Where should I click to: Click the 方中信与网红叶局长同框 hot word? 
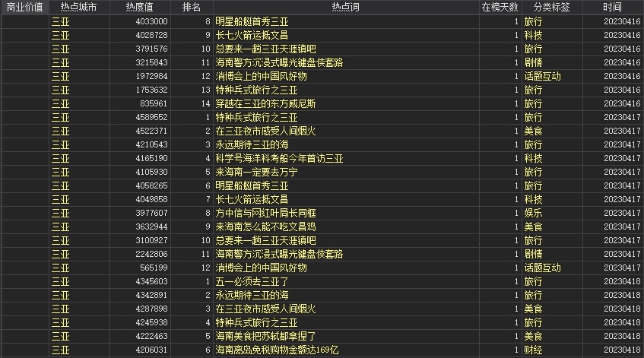(265, 214)
